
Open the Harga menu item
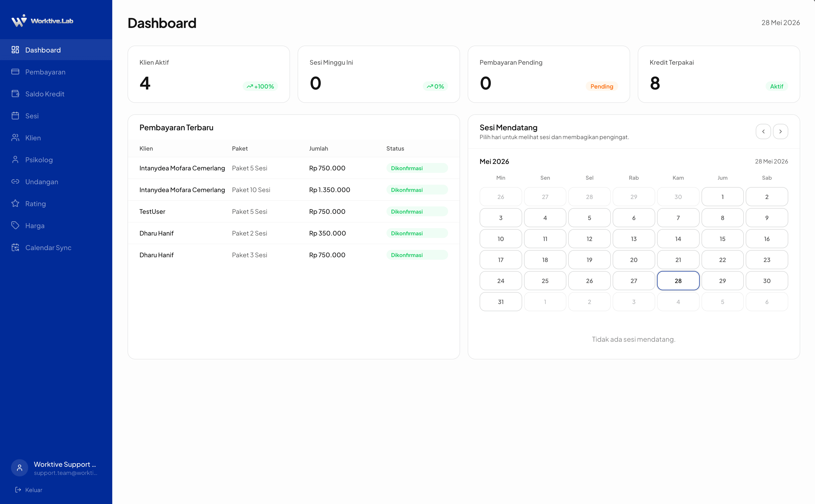pyautogui.click(x=56, y=225)
